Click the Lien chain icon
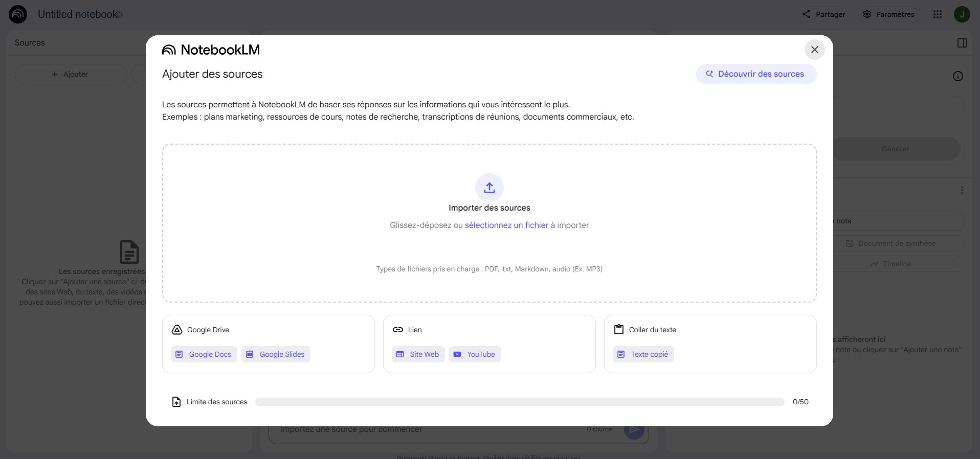Screen dimensions: 980x459 [398, 330]
